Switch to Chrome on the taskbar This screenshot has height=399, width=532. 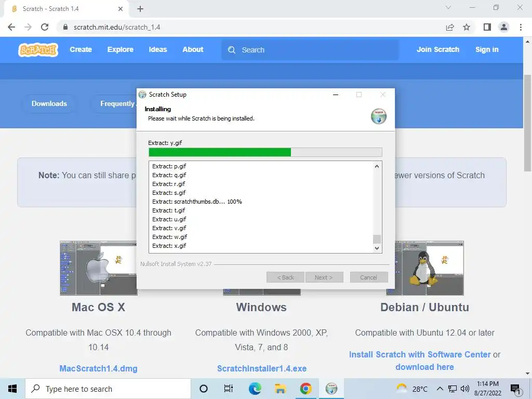click(x=305, y=389)
